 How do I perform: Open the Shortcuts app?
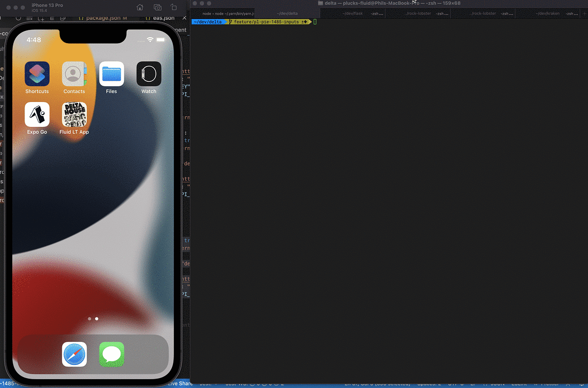pos(37,73)
